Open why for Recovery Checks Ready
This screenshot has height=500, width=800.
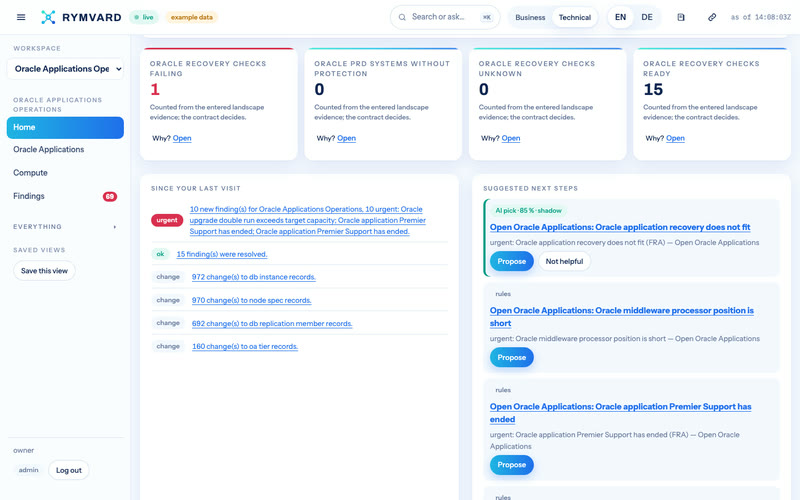pyautogui.click(x=675, y=138)
